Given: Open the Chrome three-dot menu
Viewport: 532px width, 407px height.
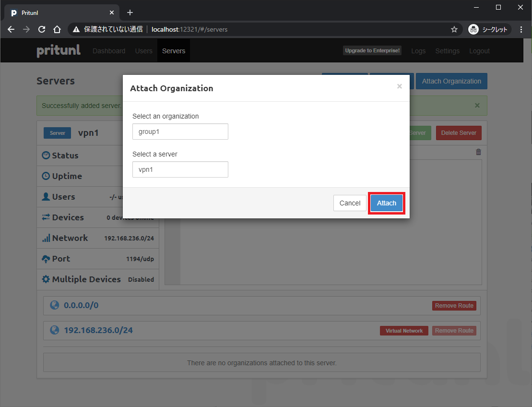Looking at the screenshot, I should tap(521, 30).
